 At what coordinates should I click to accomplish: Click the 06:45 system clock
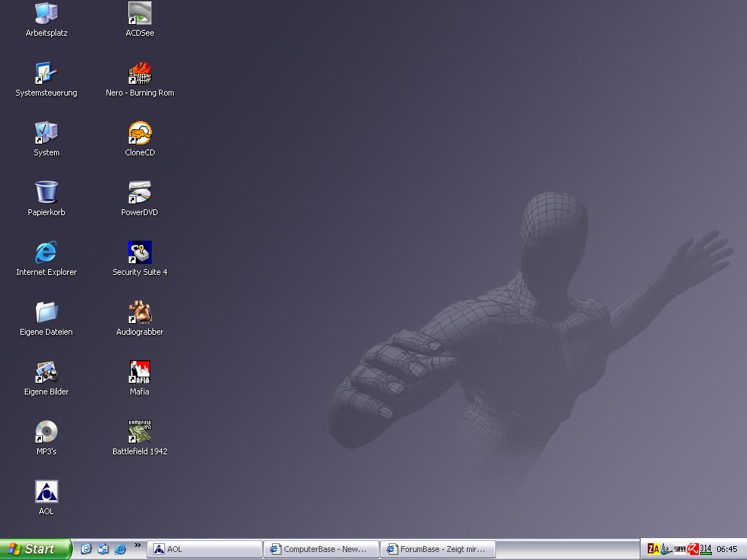pos(727,550)
